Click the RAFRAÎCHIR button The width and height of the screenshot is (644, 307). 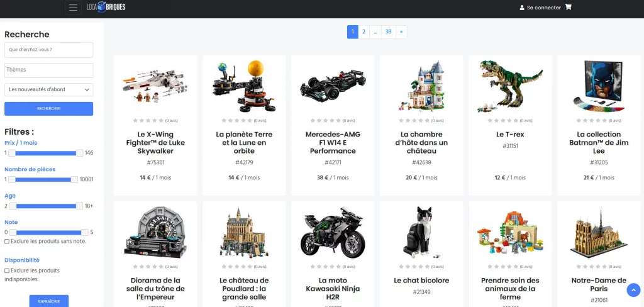click(x=49, y=301)
